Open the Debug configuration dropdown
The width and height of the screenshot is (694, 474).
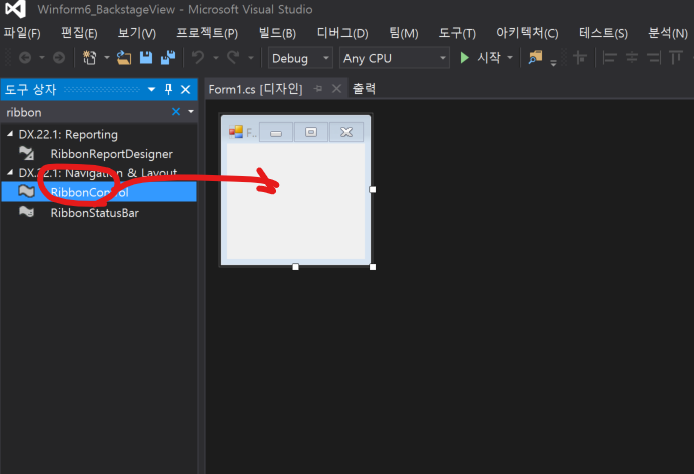click(x=300, y=58)
